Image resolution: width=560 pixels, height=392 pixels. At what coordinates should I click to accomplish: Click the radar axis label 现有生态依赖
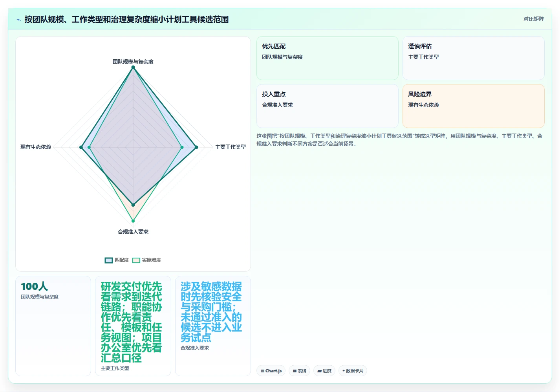[x=36, y=147]
